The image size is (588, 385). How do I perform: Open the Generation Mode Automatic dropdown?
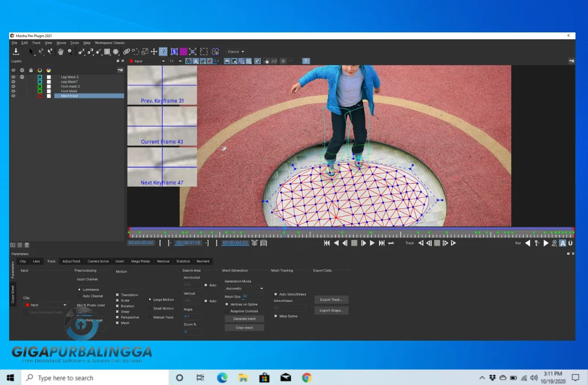pos(244,288)
